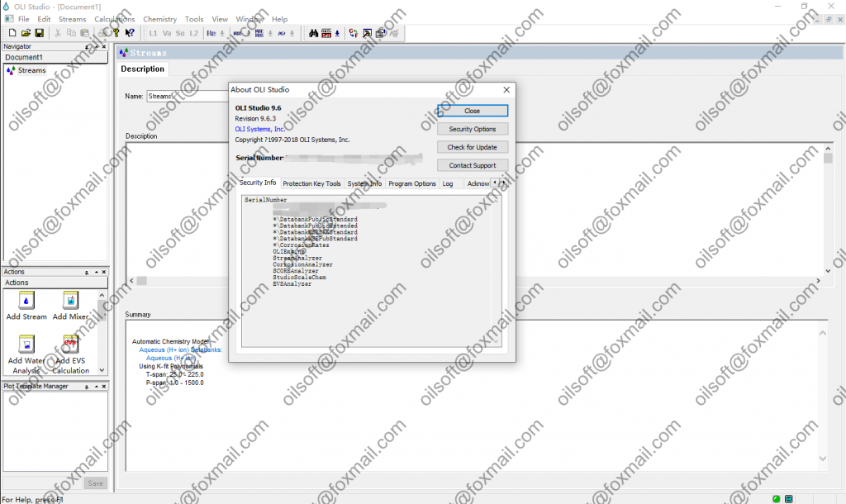Viewport: 846px width, 504px height.
Task: Pin the Navigator panel
Action: [87, 47]
